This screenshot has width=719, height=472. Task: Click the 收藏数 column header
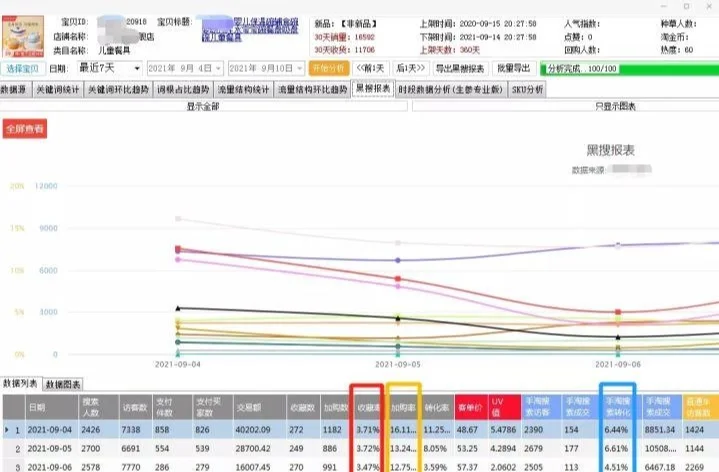(303, 407)
